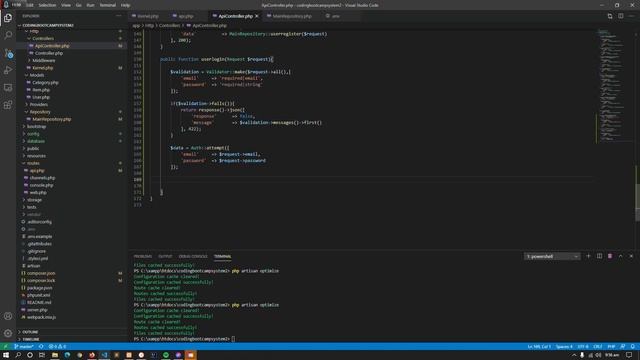Open the Windows Start menu

(x=6, y=355)
